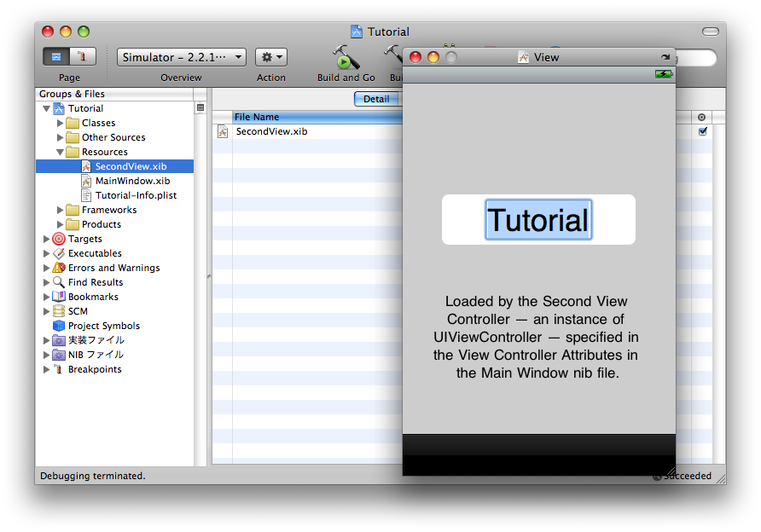Click the Tutorial label in View window

click(x=538, y=220)
